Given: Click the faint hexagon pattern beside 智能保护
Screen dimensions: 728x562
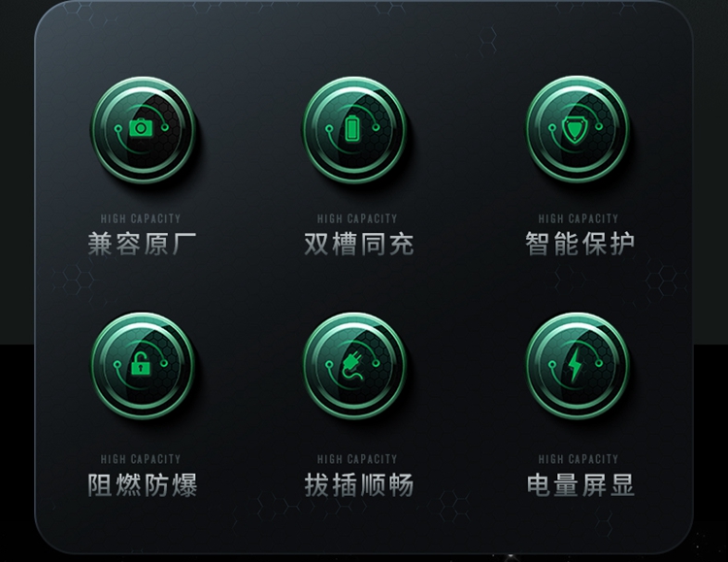Looking at the screenshot, I should coord(662,279).
